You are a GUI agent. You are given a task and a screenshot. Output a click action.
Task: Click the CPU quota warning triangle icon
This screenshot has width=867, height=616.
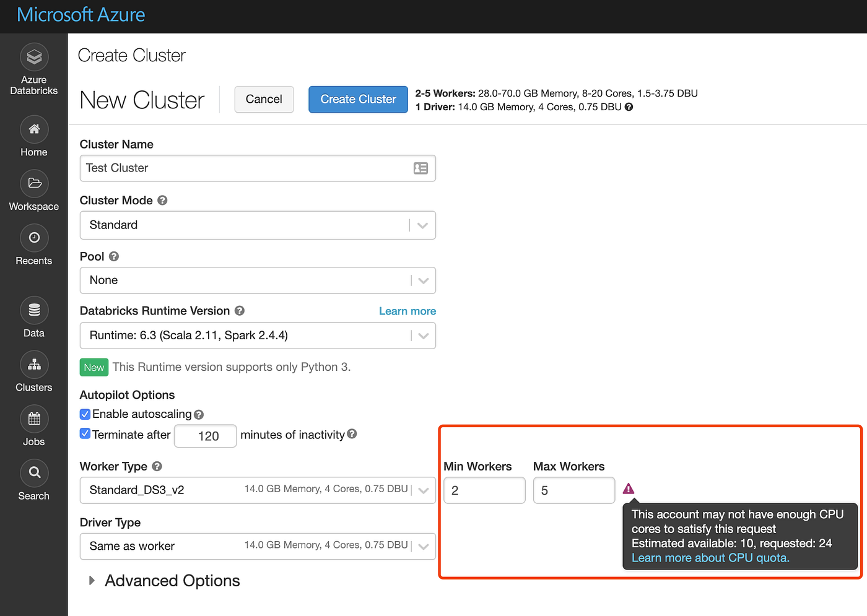point(629,489)
